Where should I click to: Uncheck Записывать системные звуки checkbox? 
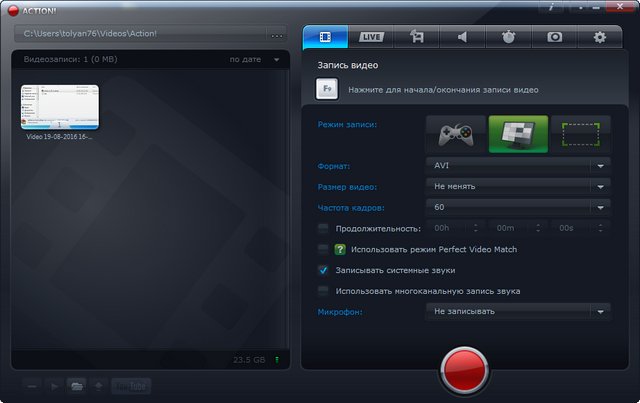[x=323, y=270]
